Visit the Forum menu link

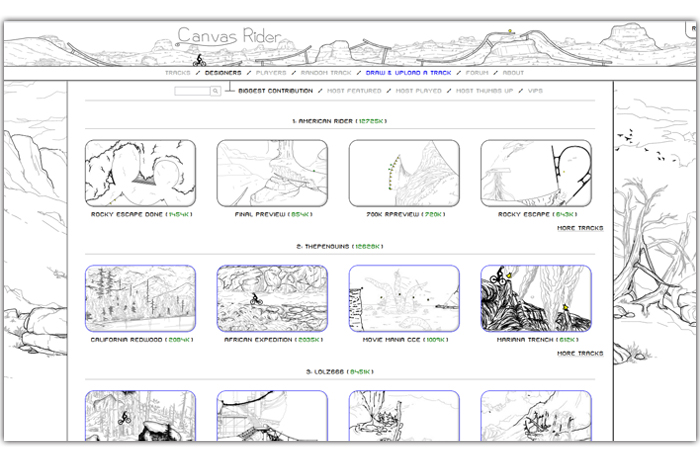point(477,73)
